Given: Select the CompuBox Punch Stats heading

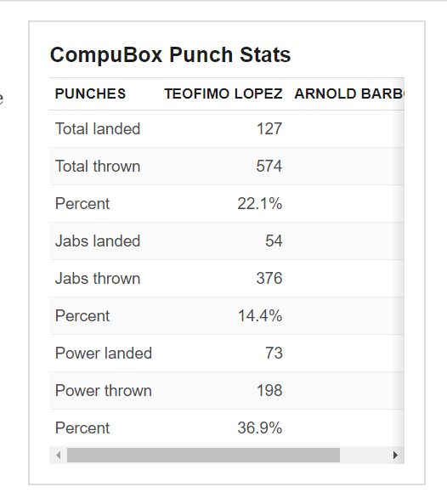Looking at the screenshot, I should (170, 54).
